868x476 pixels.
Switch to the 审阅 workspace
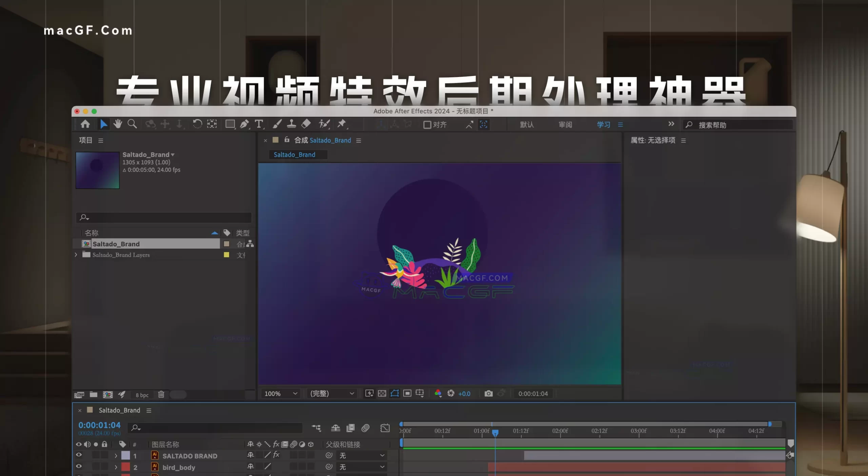click(565, 125)
